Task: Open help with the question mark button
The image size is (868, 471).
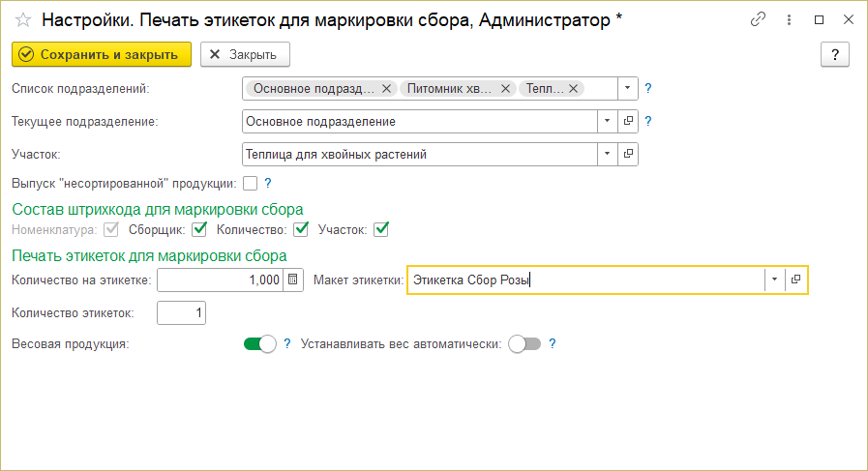Action: tap(835, 54)
